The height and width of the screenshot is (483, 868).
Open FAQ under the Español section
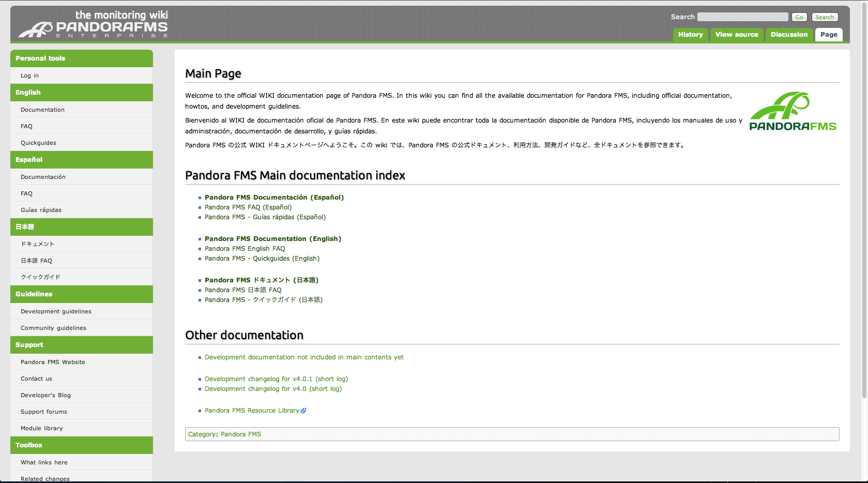pyautogui.click(x=26, y=193)
